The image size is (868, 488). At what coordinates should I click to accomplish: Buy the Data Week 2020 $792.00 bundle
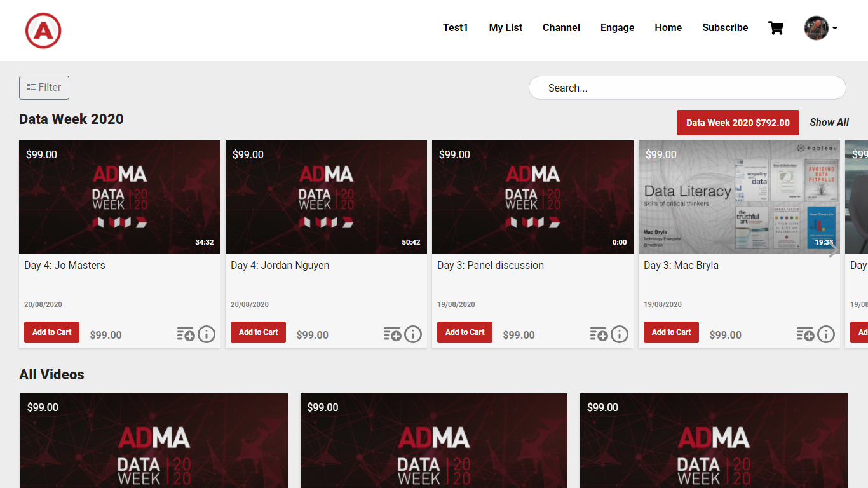pos(738,123)
